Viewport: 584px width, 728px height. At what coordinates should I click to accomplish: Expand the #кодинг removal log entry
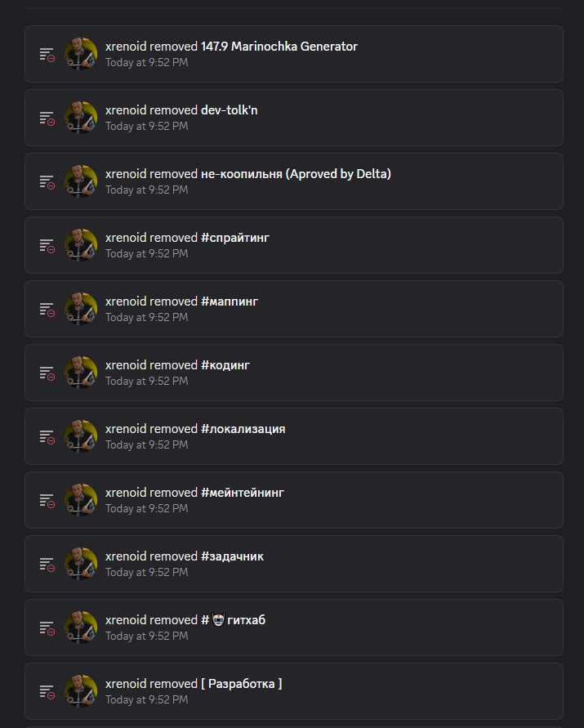pyautogui.click(x=294, y=373)
